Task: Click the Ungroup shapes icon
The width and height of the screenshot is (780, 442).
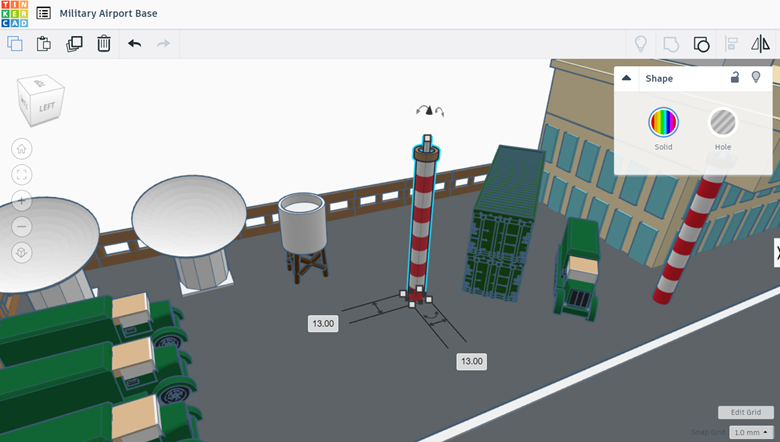Action: [x=701, y=44]
